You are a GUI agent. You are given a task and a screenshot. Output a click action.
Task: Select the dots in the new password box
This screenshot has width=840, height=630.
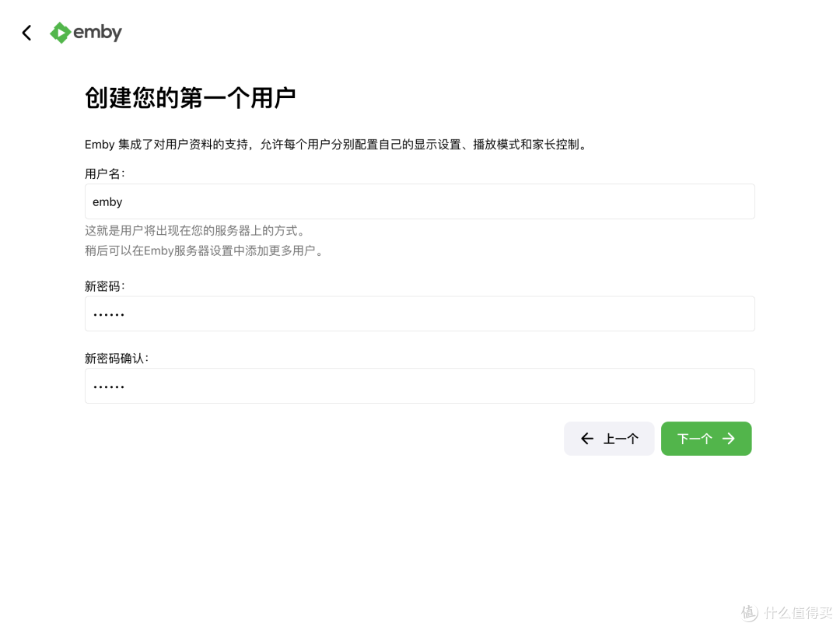click(108, 313)
